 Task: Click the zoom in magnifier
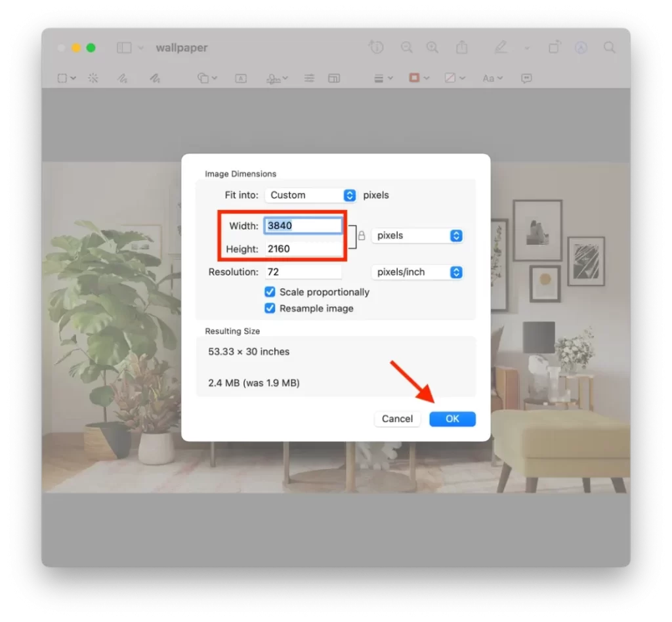coord(432,47)
